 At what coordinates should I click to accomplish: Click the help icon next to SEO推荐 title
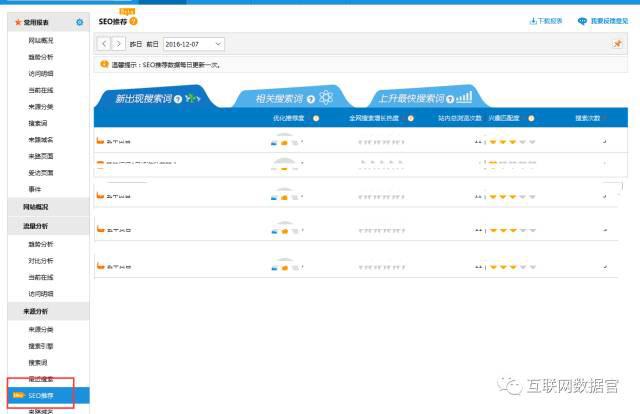click(x=134, y=21)
